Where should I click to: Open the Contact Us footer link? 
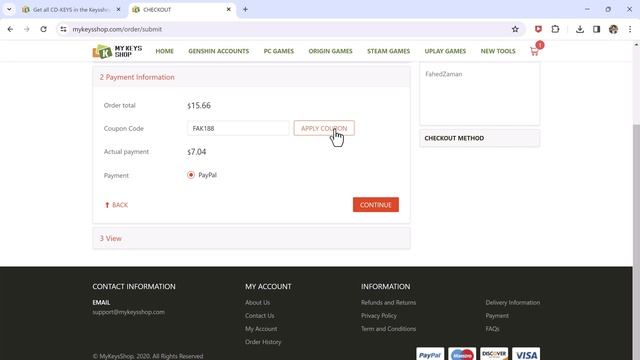260,316
